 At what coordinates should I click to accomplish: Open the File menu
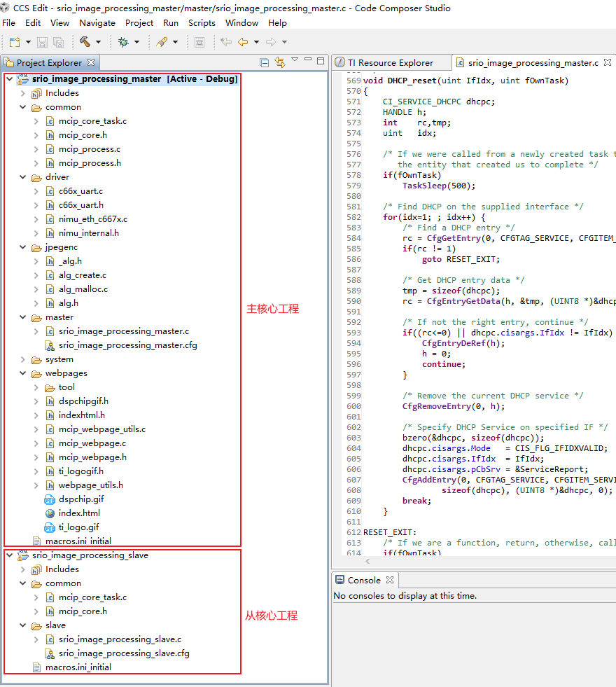tap(9, 23)
